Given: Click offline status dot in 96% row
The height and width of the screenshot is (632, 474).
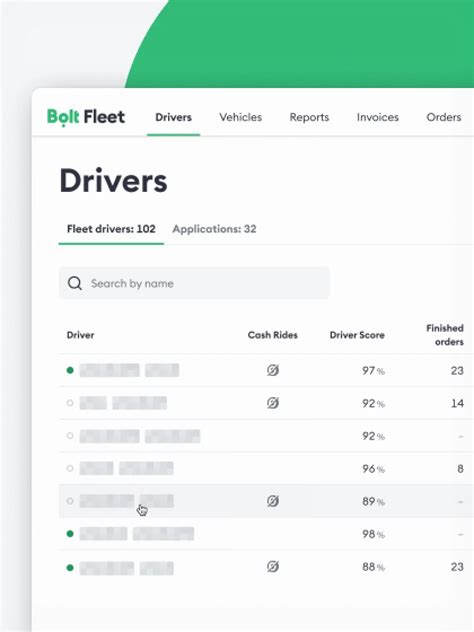Looking at the screenshot, I should (70, 468).
